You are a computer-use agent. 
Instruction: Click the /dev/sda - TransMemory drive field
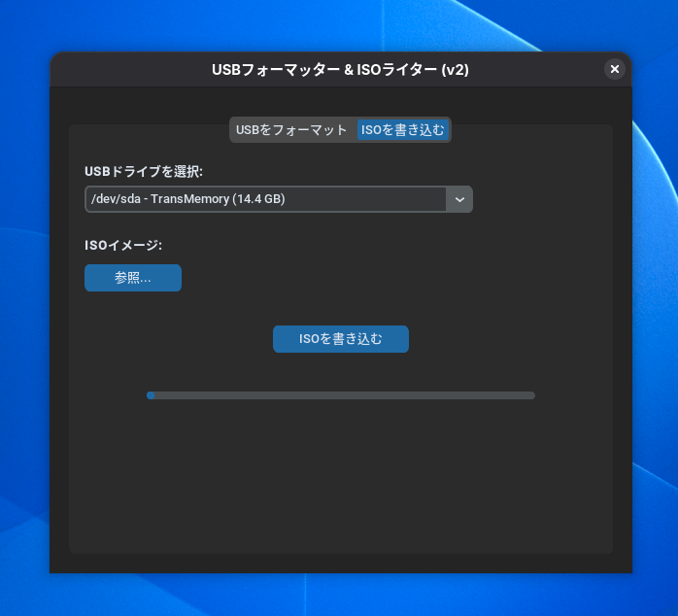coord(279,199)
